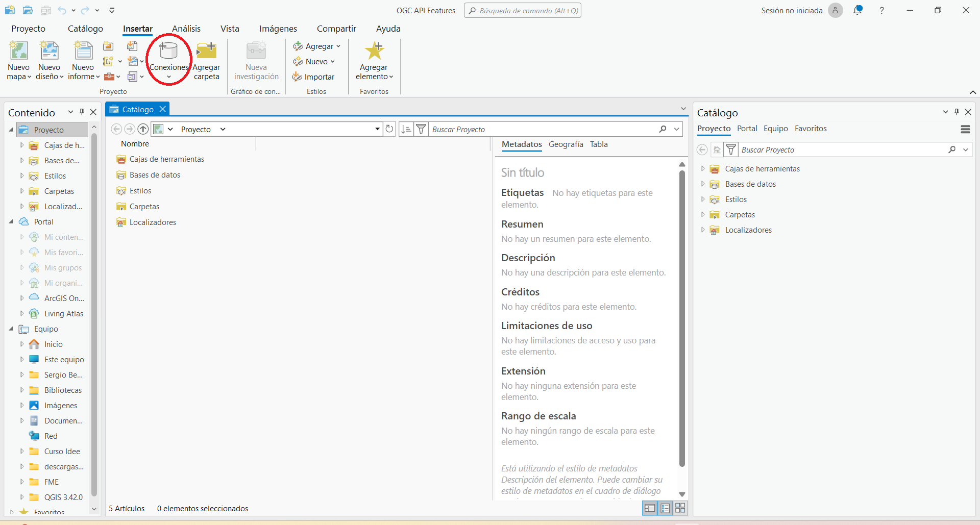Image resolution: width=980 pixels, height=525 pixels.
Task: Select Portal in the Catálogo pane
Action: click(747, 129)
